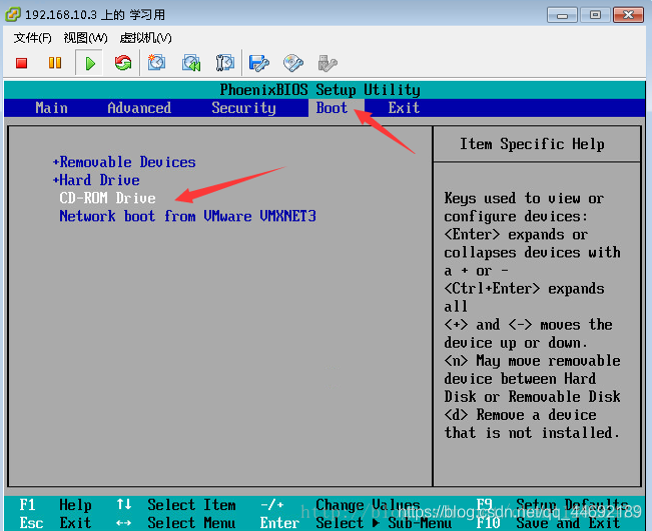The height and width of the screenshot is (531, 652).
Task: Close the console window
Action: [x=628, y=15]
